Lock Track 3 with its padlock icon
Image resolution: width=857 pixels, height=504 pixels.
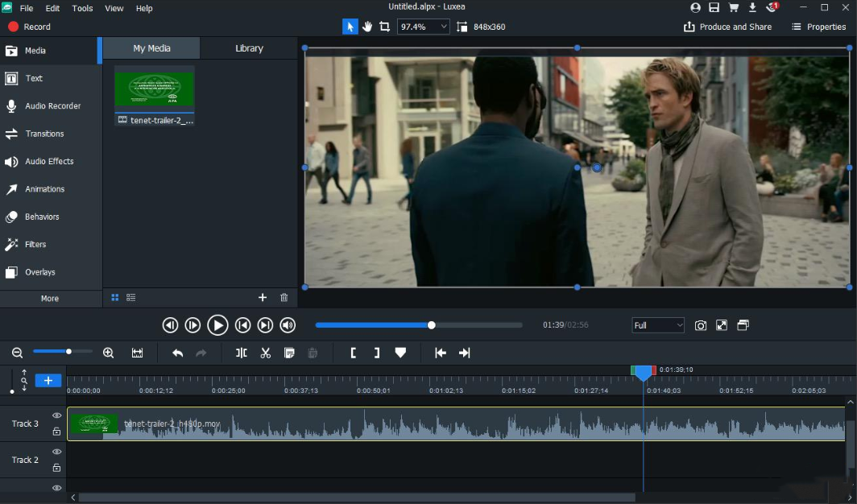tap(56, 432)
